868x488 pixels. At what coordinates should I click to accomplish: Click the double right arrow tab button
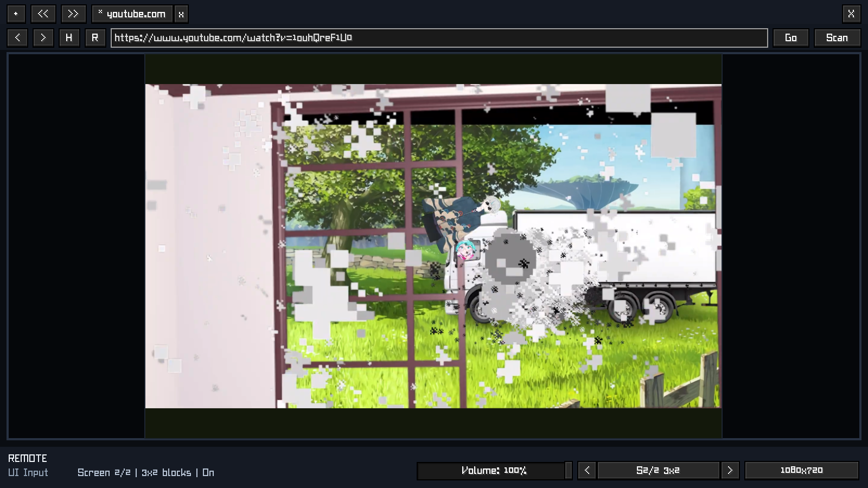tap(73, 14)
